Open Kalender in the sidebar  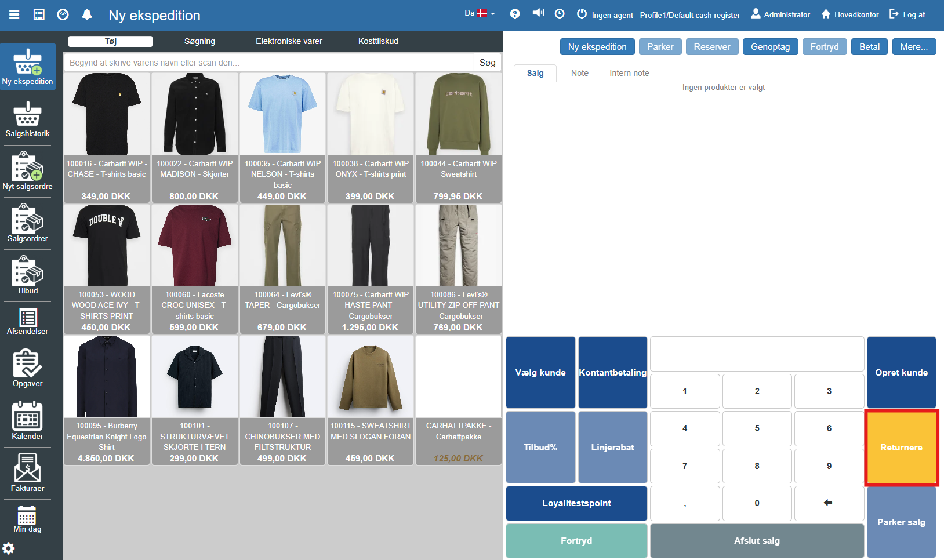[x=28, y=421]
